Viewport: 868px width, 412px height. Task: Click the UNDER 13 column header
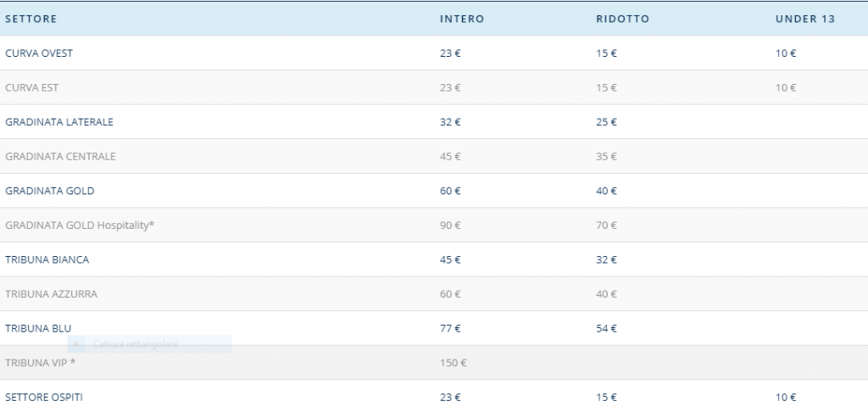click(805, 19)
